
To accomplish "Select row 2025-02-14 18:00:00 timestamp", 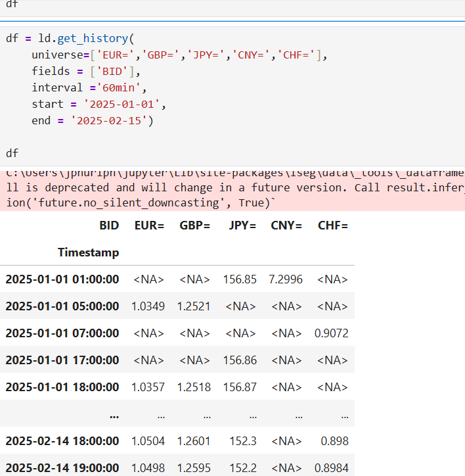I will click(x=62, y=440).
